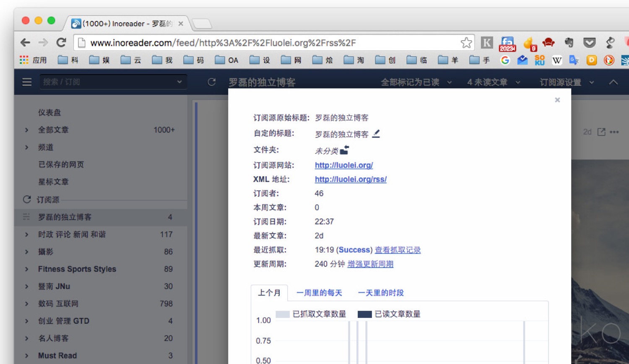The width and height of the screenshot is (629, 364).
Task: Toggle the 已读文章数量 chart legend
Action: tap(389, 314)
